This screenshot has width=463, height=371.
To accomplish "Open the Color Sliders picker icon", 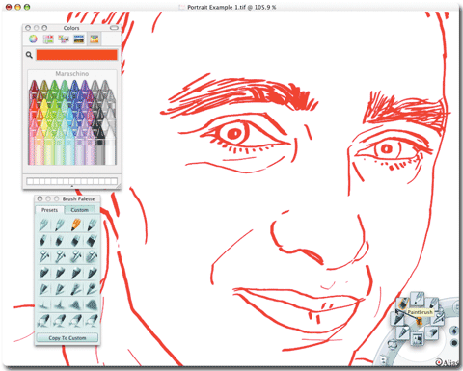I will tap(48, 39).
